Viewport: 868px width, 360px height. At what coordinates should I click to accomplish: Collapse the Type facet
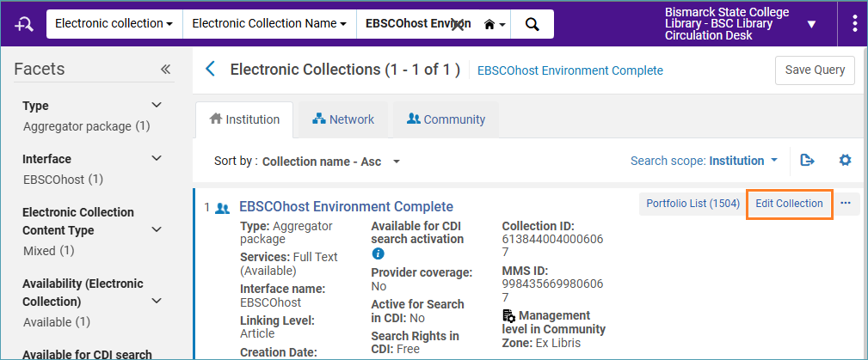tap(157, 105)
